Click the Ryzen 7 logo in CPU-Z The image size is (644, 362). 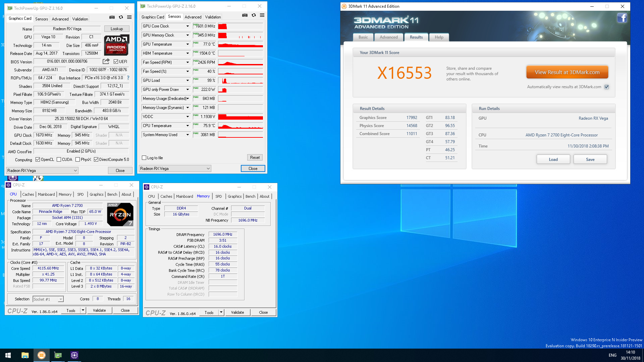[120, 214]
